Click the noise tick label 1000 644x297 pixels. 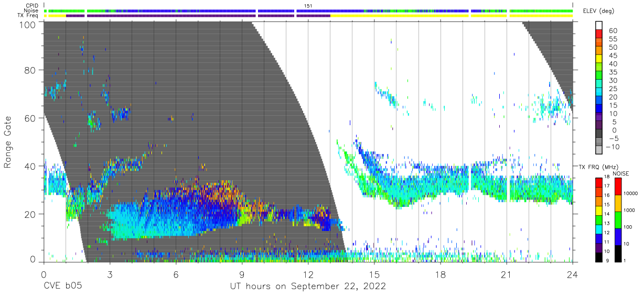[629, 211]
